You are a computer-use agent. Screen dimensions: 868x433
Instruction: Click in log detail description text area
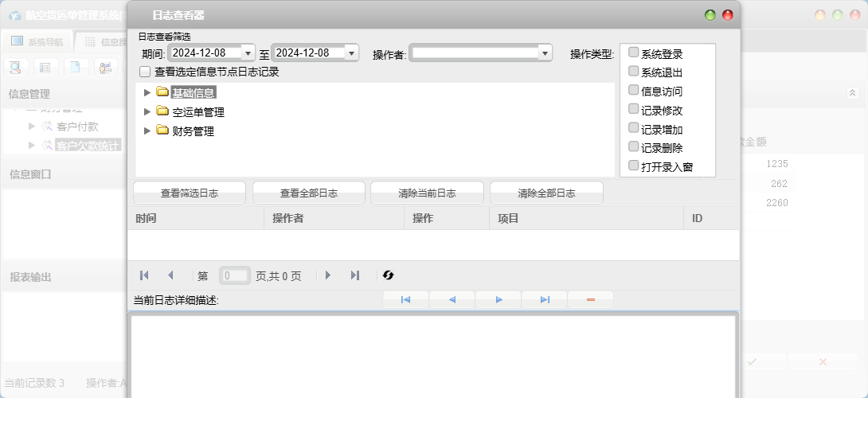point(433,356)
